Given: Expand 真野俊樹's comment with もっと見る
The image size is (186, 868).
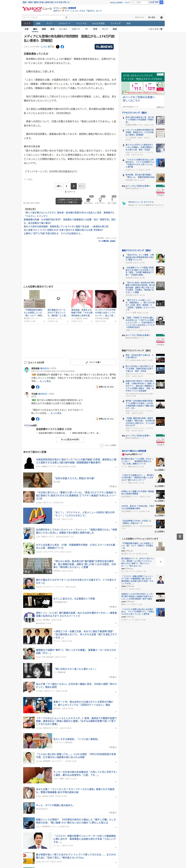Looking at the screenshot, I should [46, 381].
